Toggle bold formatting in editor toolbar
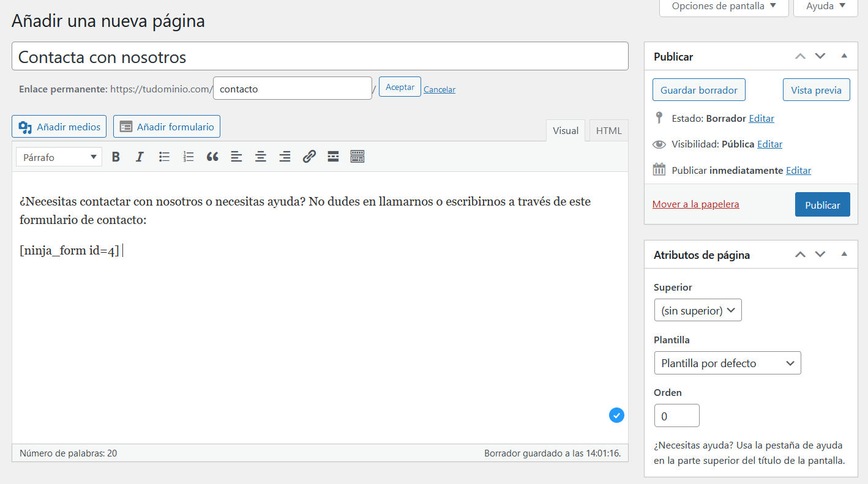 tap(116, 157)
